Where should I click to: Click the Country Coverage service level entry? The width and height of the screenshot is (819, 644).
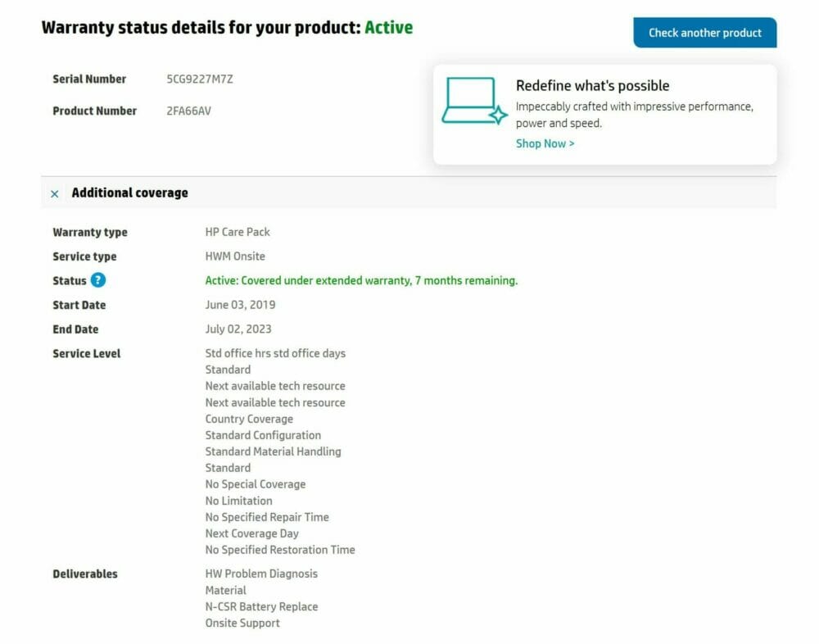(x=249, y=420)
